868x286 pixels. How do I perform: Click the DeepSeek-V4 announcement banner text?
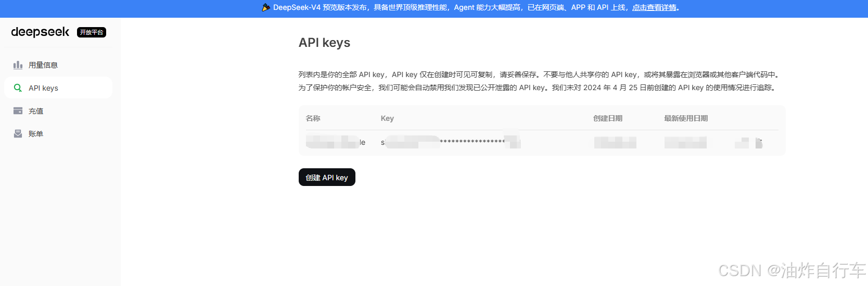tap(471, 8)
